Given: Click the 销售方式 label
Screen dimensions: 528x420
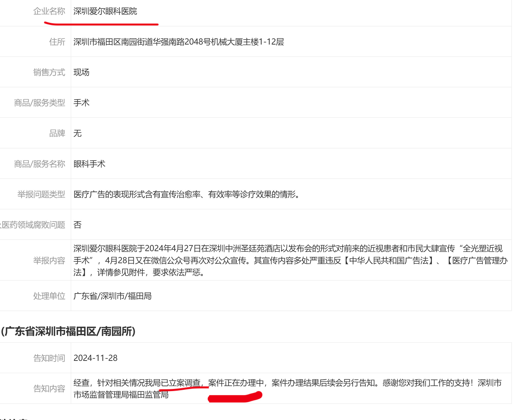Looking at the screenshot, I should (x=49, y=72).
